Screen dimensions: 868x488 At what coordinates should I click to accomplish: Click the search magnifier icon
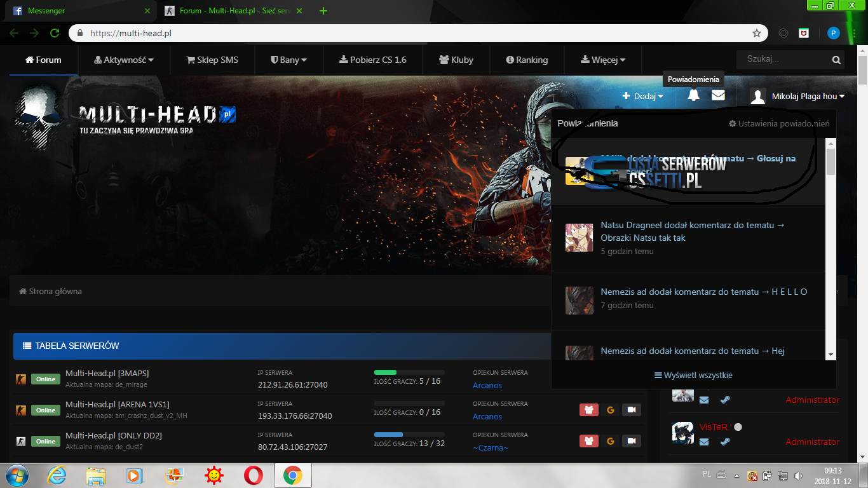pos(836,60)
